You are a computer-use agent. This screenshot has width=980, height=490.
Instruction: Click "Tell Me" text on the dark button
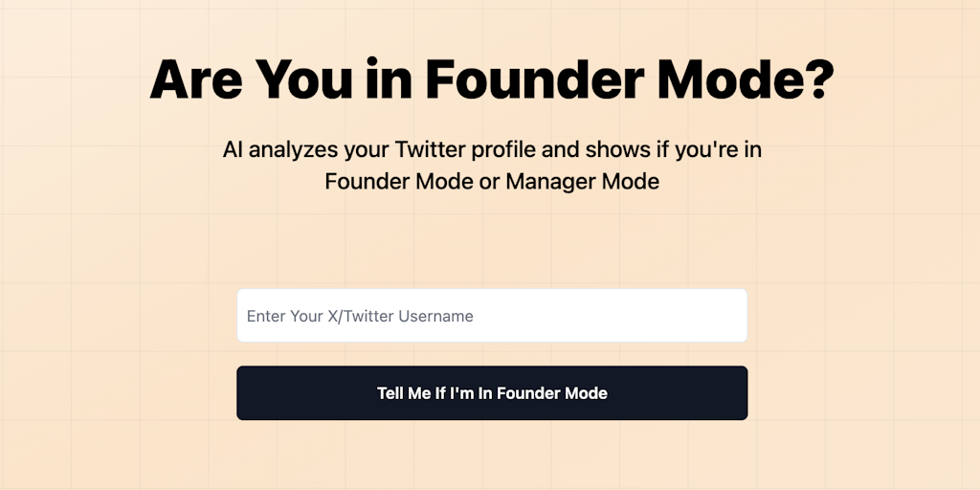pos(404,393)
